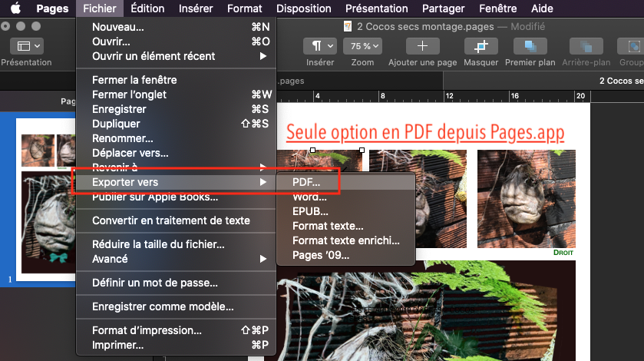This screenshot has height=361, width=644.
Task: Choose Réduire la taille du fichier…
Action: [x=177, y=244]
